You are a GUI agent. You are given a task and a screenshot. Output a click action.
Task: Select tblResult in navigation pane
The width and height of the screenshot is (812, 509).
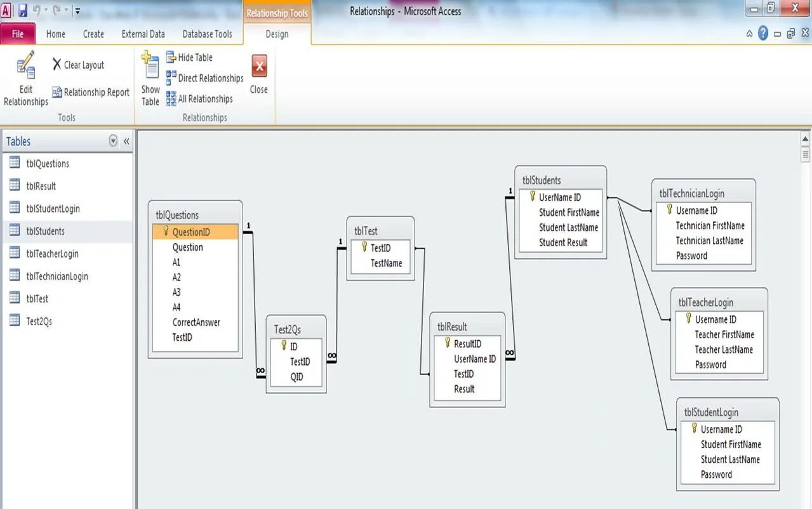pyautogui.click(x=67, y=186)
